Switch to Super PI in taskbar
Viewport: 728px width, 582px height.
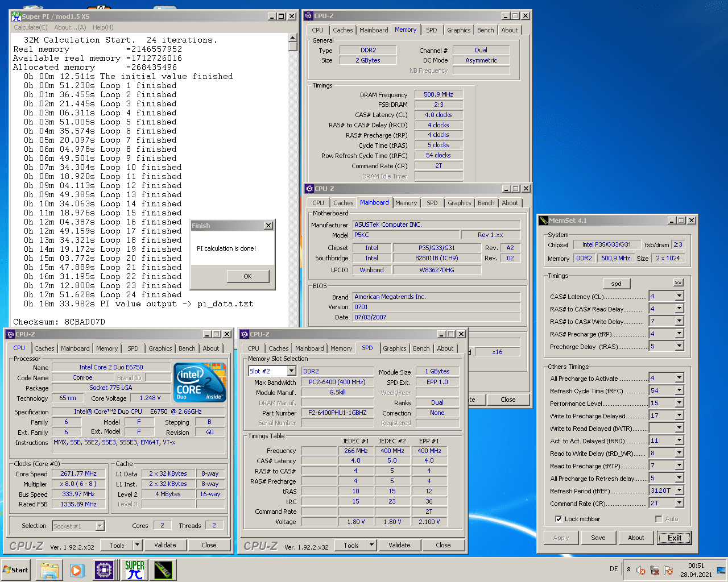[134, 569]
